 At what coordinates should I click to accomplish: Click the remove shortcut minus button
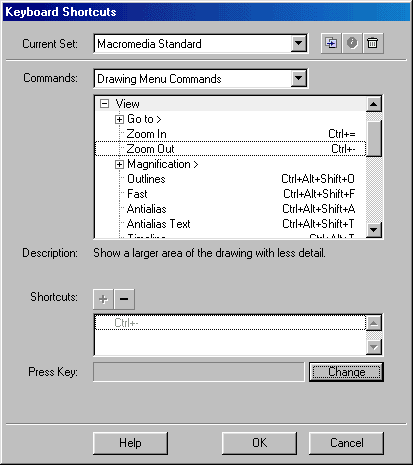[x=124, y=299]
